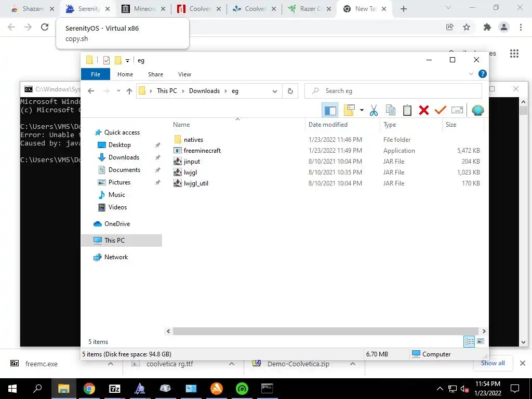Go back in Explorer navigation
532x399 pixels.
[x=91, y=91]
